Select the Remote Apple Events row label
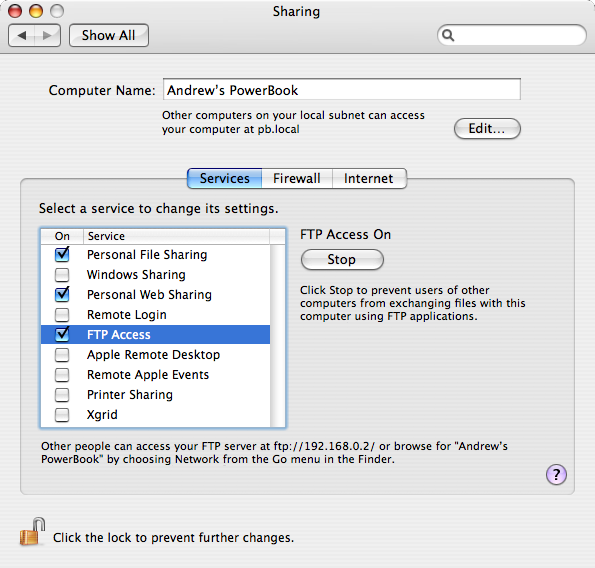Screen dimensions: 595x568 click(148, 375)
